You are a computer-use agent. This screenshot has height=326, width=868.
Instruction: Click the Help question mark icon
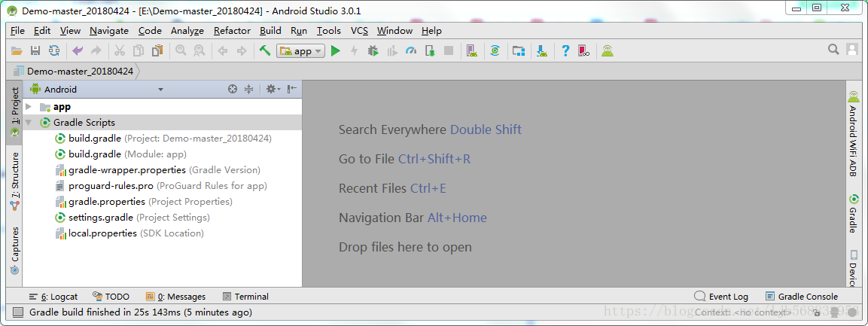point(565,51)
